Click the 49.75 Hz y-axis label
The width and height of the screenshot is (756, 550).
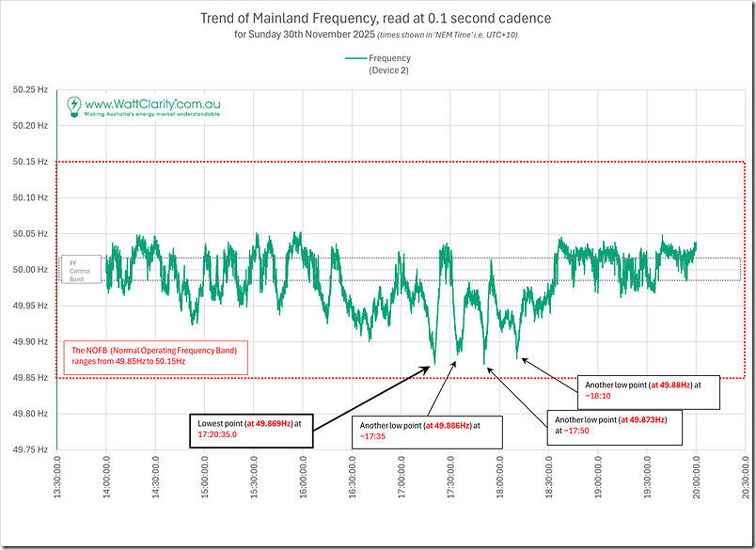(x=30, y=450)
